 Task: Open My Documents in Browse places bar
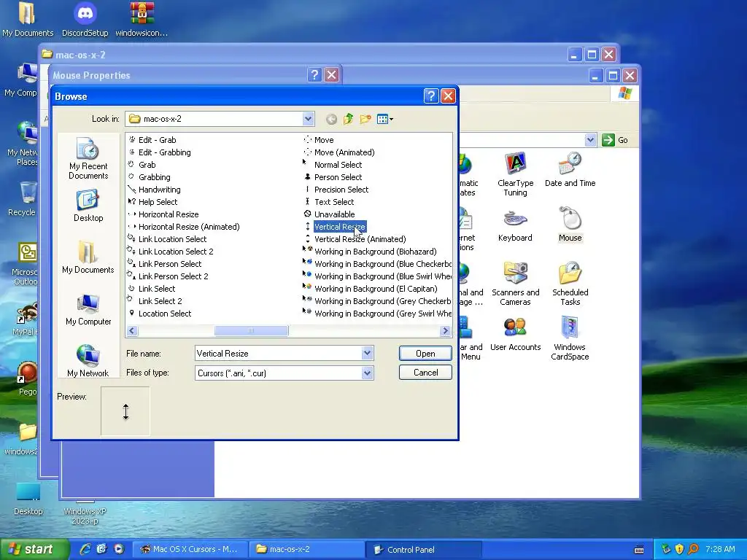(88, 257)
